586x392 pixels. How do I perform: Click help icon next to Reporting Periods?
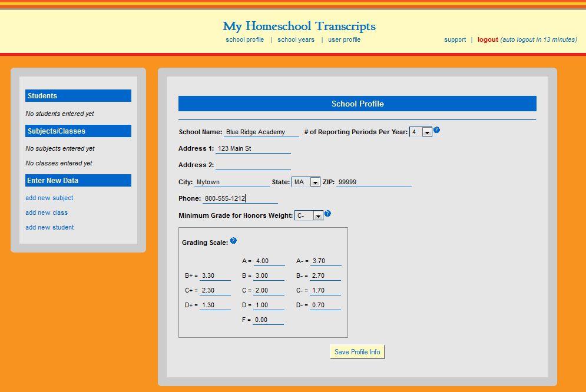pyautogui.click(x=437, y=130)
